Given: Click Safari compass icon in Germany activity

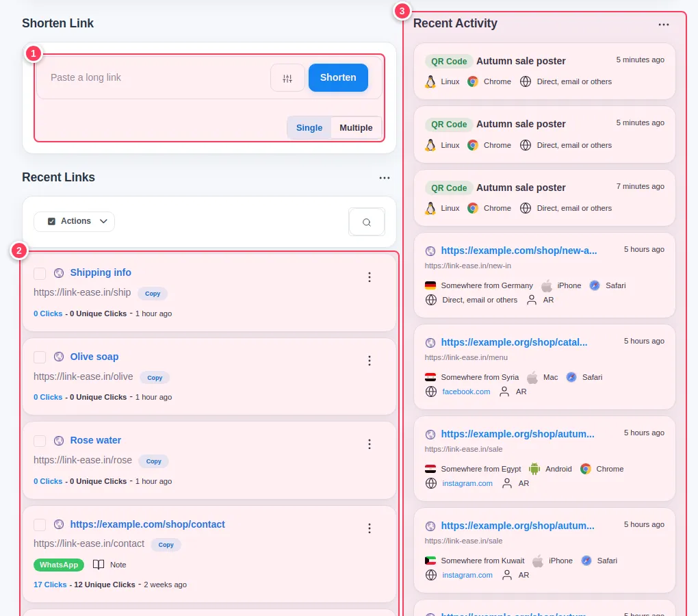Looking at the screenshot, I should 595,285.
